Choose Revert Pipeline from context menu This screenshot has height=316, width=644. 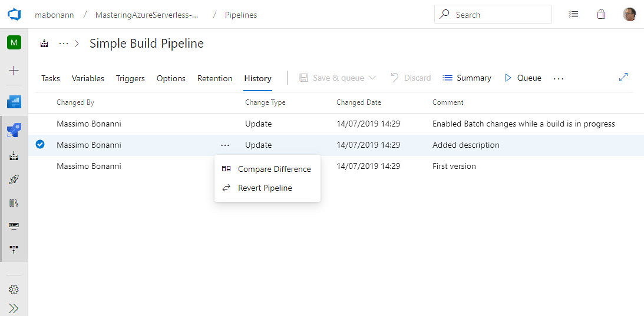click(267, 188)
